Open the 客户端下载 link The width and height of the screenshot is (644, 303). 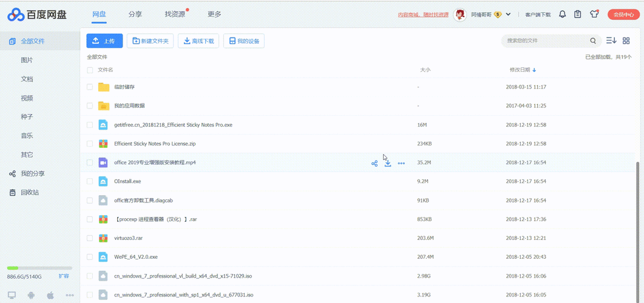click(x=538, y=15)
